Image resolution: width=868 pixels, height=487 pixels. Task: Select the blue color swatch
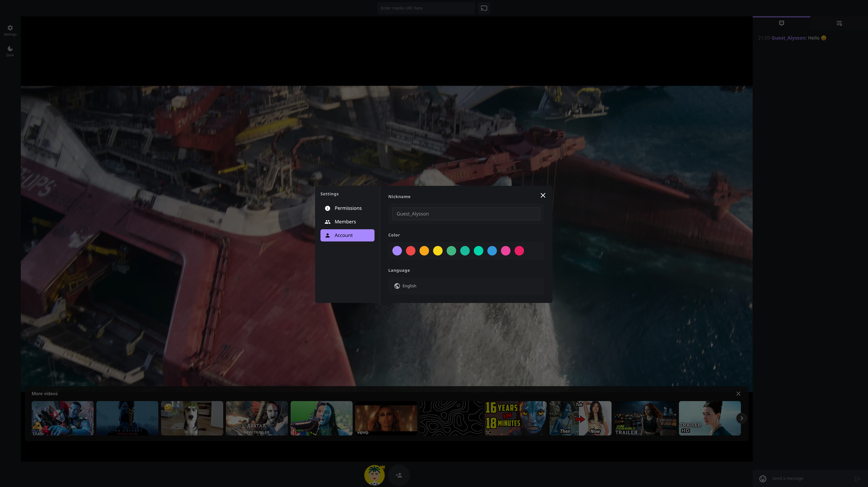(x=492, y=251)
